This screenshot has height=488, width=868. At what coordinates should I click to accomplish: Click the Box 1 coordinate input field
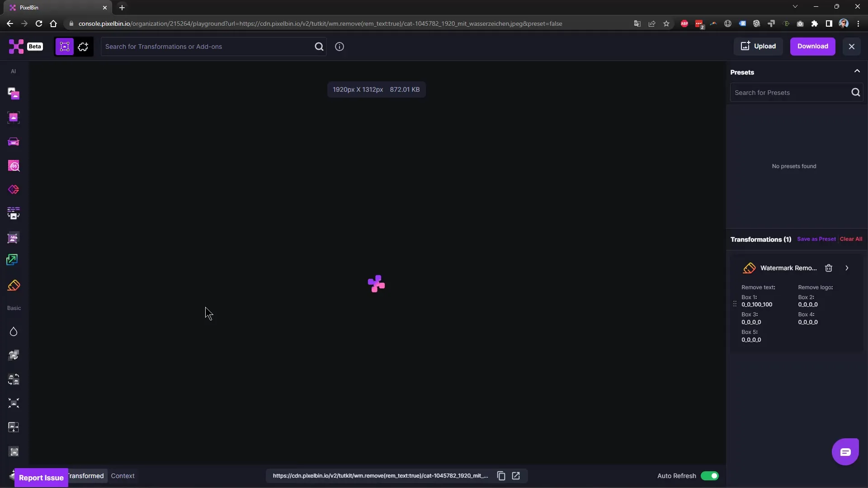coord(757,305)
